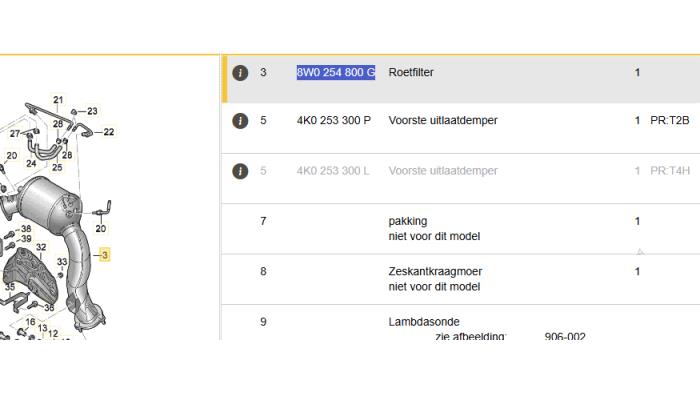Screen dimensions: 700x394
Task: Select part number 4K0 253 300 P
Action: tap(333, 120)
